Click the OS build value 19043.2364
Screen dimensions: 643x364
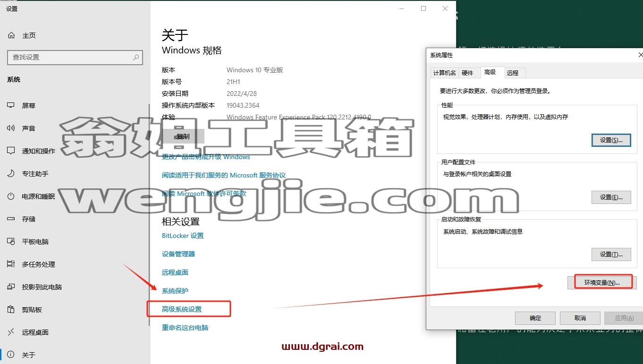[243, 105]
